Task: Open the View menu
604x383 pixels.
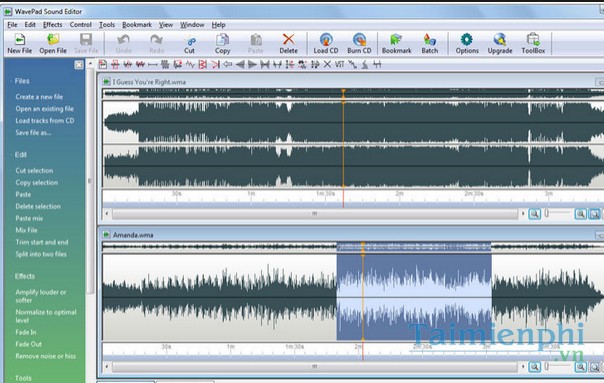Action: (166, 25)
